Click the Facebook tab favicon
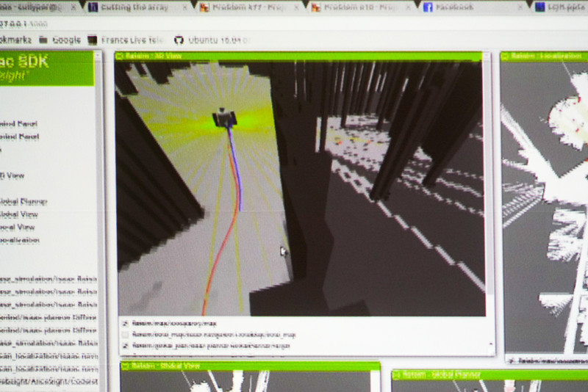This screenshot has height=392, width=588. 428,7
